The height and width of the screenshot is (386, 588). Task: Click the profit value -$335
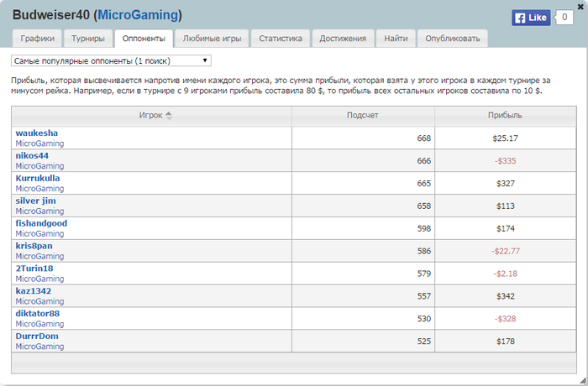[505, 161]
